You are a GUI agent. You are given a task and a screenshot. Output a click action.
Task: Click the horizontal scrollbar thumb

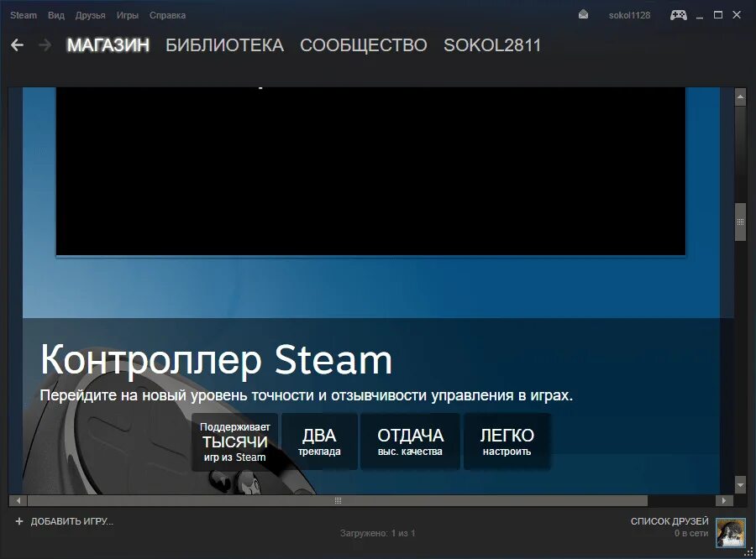point(338,501)
